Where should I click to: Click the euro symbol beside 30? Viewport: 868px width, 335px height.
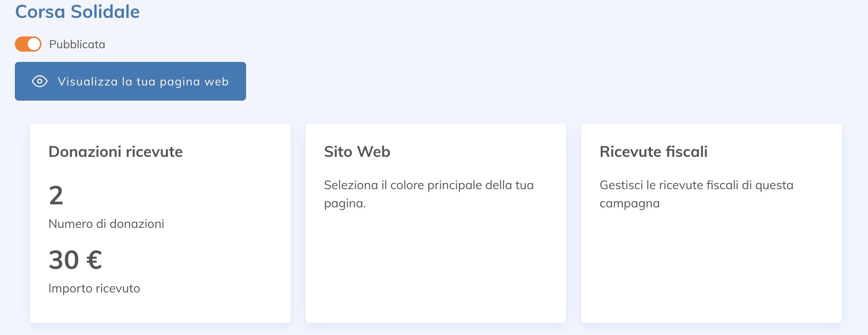click(94, 260)
